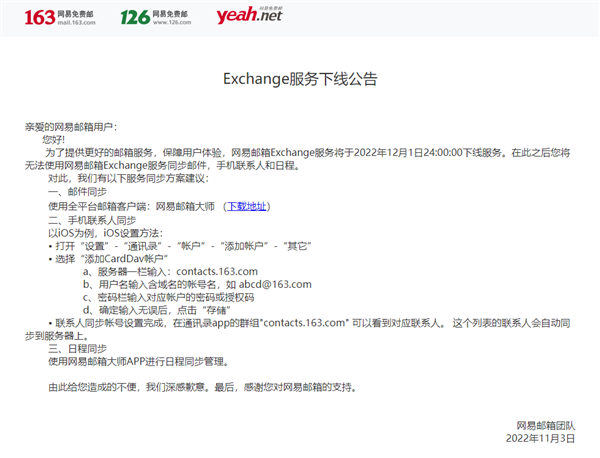Screen dimensions: 600x458
Task: Click step c about 密码或授权码
Action: pos(168,297)
